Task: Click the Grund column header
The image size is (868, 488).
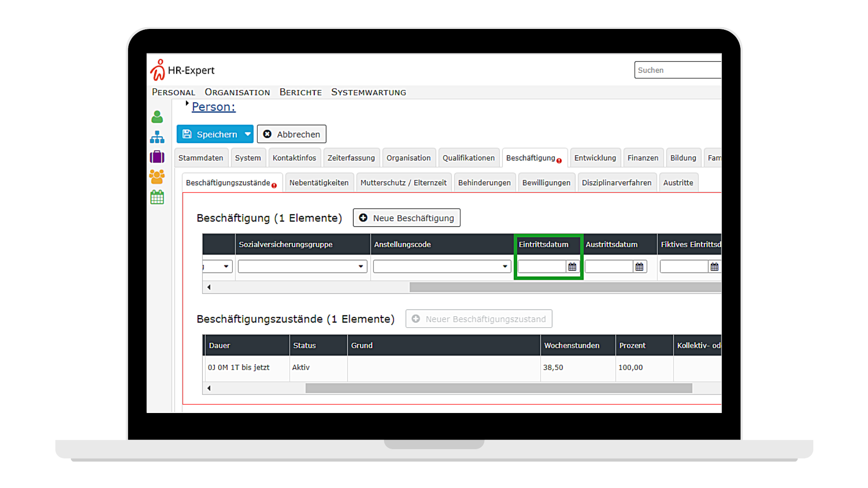Action: (x=444, y=345)
